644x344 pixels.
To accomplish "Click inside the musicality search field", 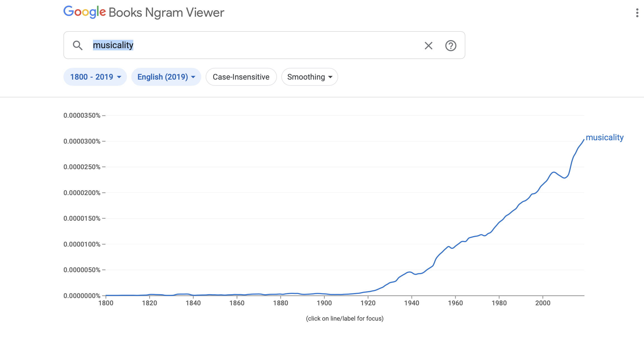I will (250, 45).
